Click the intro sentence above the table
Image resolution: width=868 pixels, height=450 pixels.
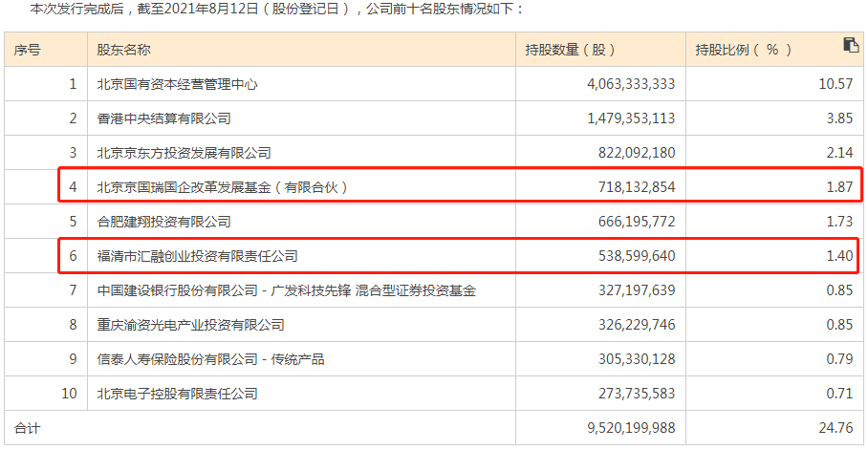click(x=275, y=9)
